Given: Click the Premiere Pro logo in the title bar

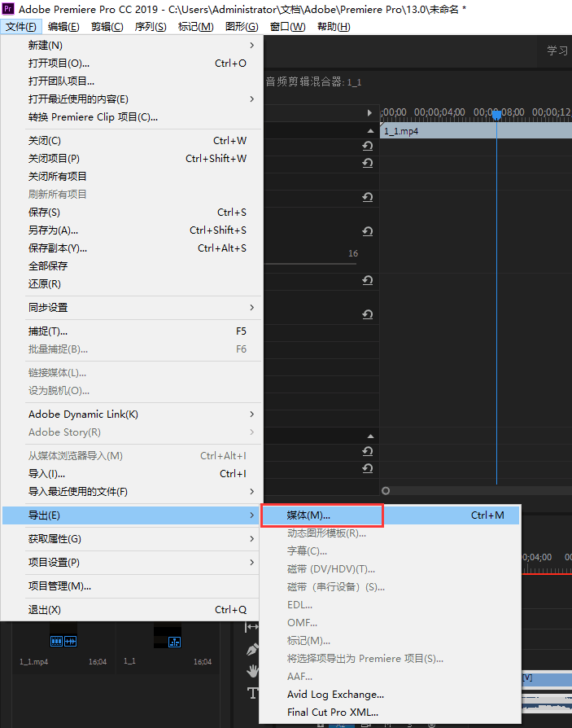Looking at the screenshot, I should (x=8, y=8).
